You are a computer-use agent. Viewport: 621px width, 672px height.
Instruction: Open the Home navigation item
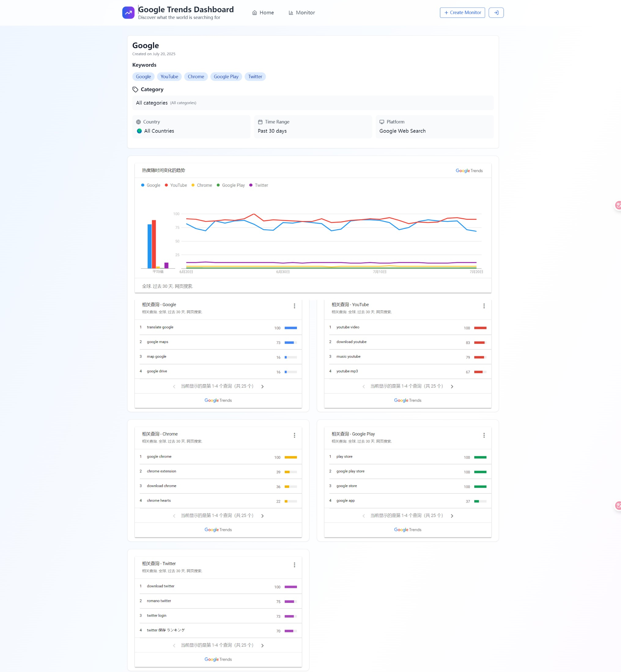coord(263,13)
